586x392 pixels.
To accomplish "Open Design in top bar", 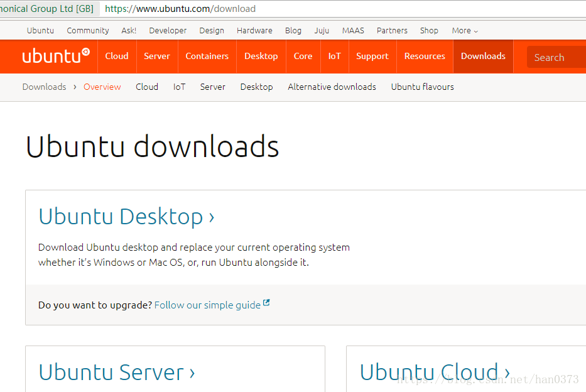I will pyautogui.click(x=212, y=31).
